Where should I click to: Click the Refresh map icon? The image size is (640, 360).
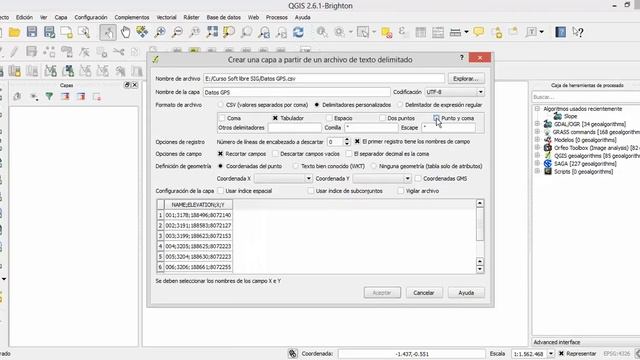298,32
